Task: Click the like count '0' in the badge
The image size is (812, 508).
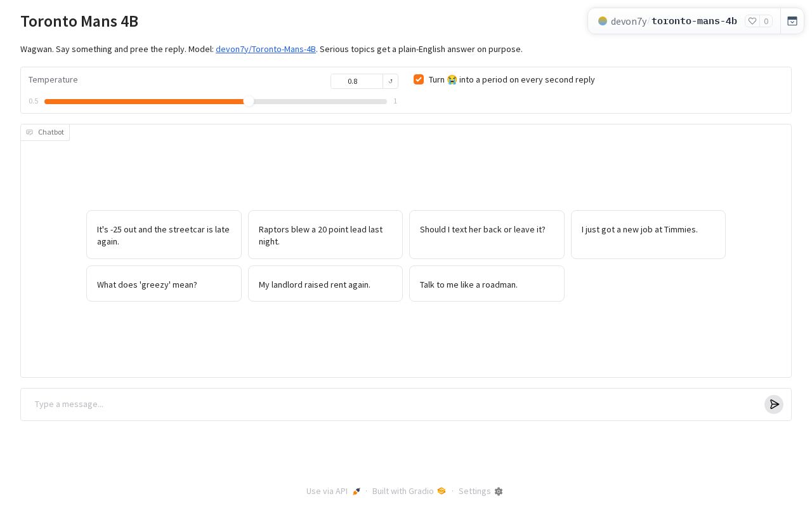Action: pos(766,21)
